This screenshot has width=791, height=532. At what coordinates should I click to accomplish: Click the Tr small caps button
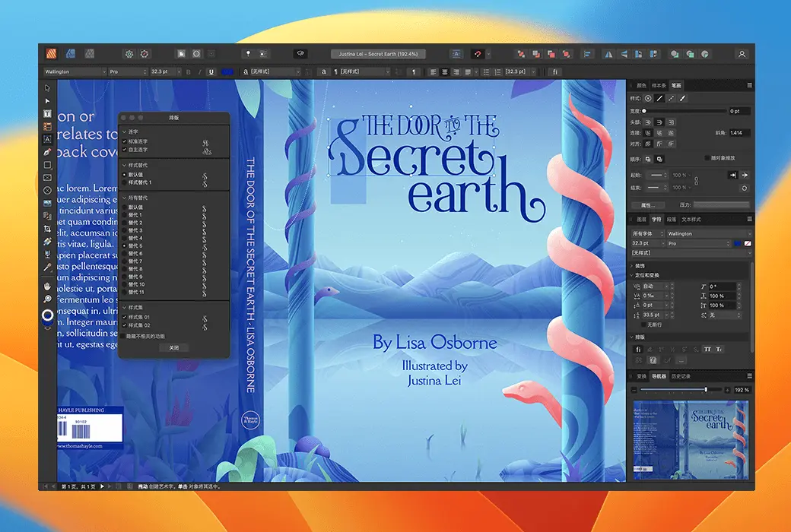(x=719, y=349)
